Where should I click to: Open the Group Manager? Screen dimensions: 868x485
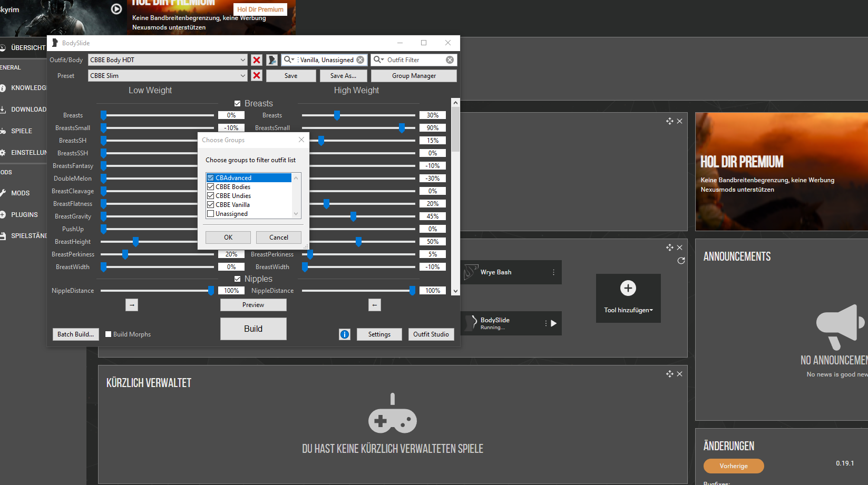[414, 76]
